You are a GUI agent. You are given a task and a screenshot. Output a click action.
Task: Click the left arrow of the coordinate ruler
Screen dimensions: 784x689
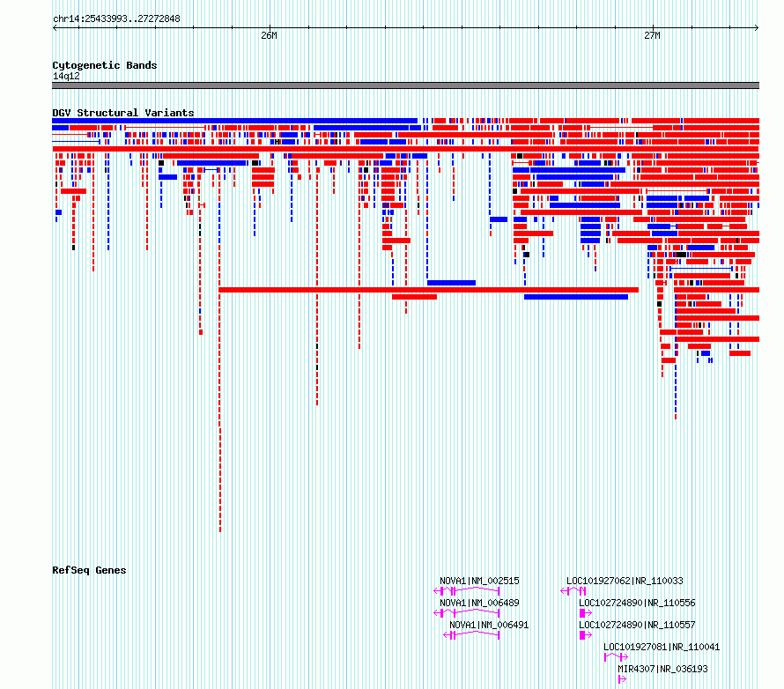point(55,28)
